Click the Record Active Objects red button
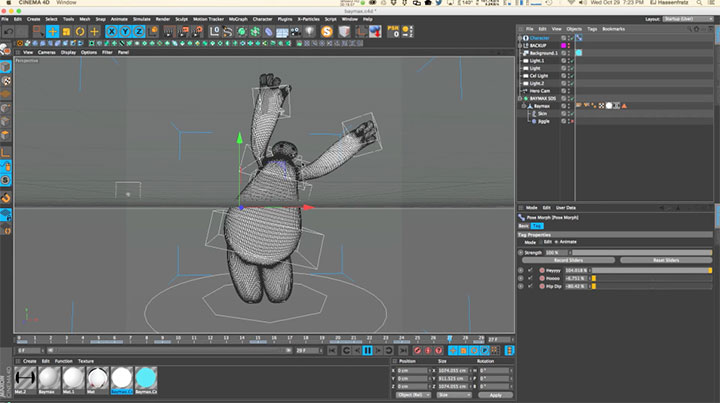Viewport: 720px width, 403px height. 417,351
